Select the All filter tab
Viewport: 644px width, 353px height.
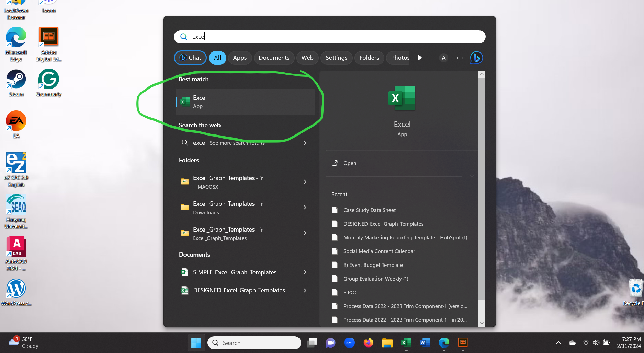(x=217, y=58)
